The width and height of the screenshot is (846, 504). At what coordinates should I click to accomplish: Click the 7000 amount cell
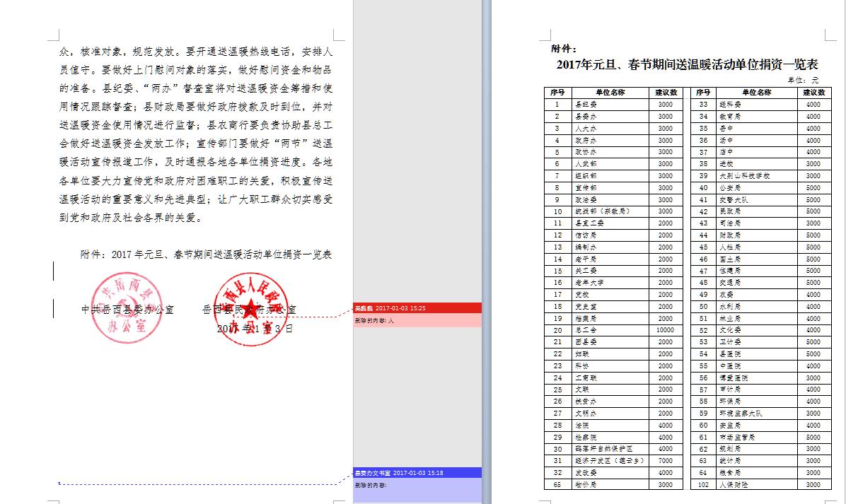click(665, 461)
